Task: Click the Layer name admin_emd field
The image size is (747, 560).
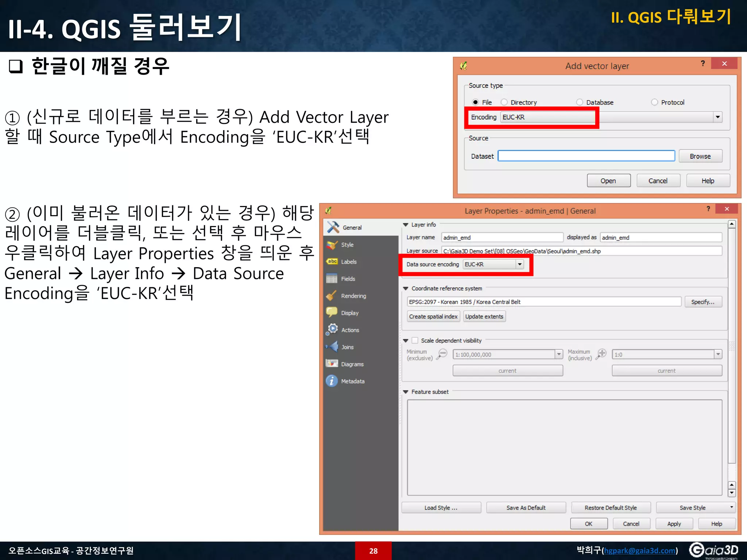Action: (x=502, y=237)
